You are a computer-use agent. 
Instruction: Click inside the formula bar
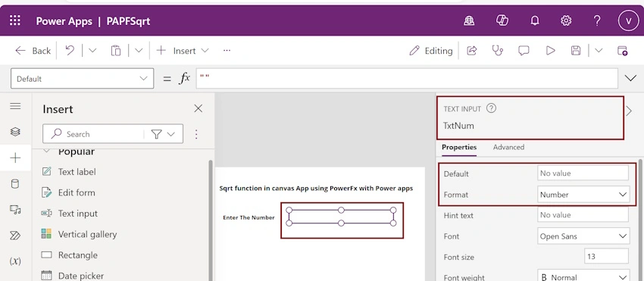[x=407, y=78]
